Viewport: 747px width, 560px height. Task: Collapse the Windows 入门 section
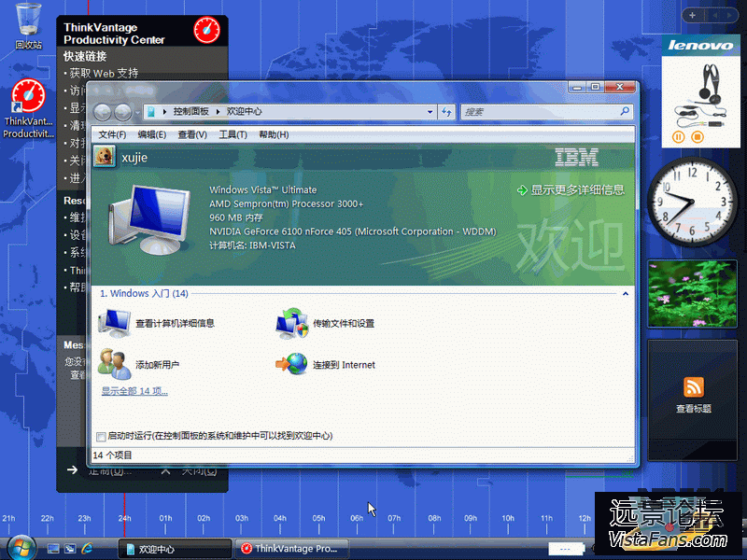coord(625,293)
